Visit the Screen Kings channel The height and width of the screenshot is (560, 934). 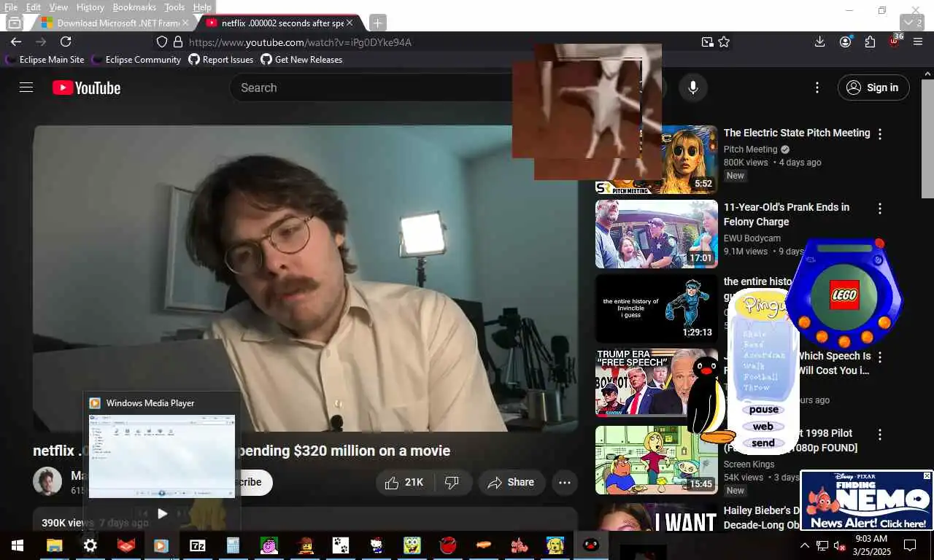pyautogui.click(x=749, y=464)
